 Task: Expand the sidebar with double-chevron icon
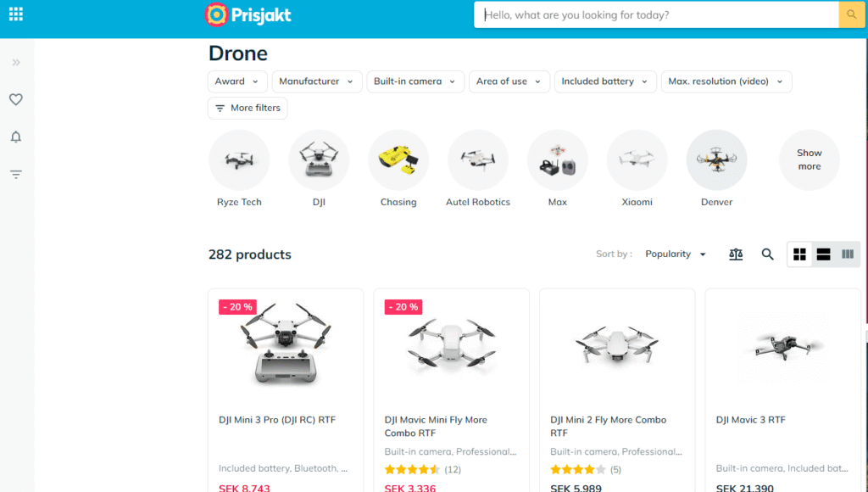(16, 63)
